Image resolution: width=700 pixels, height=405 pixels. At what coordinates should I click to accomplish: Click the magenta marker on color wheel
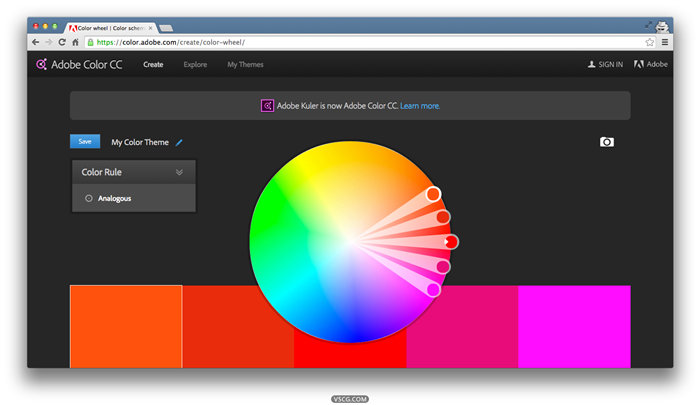(x=433, y=289)
